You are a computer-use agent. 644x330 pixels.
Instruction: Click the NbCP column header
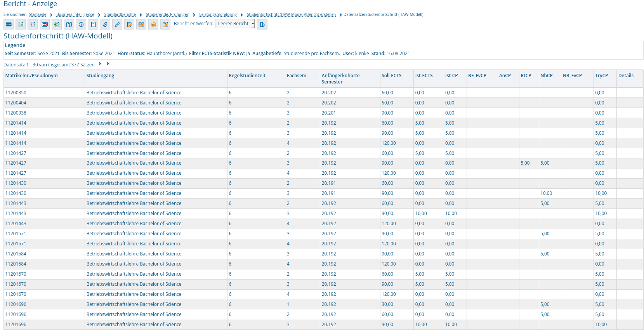(x=547, y=76)
